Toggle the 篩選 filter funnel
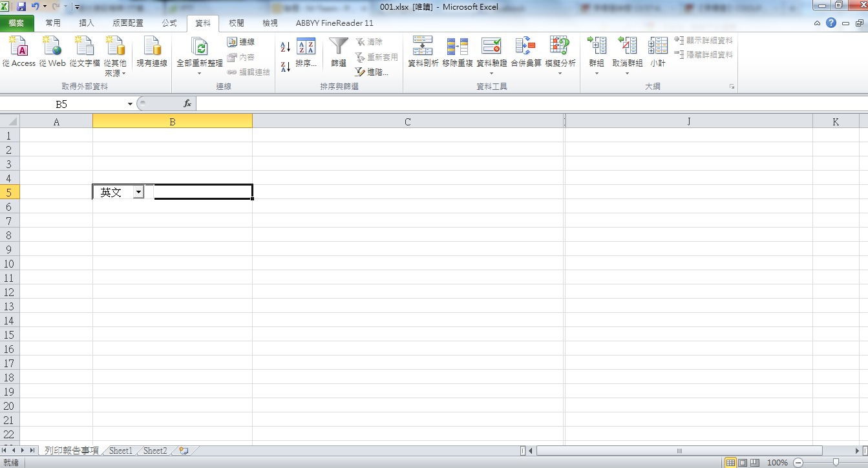This screenshot has height=468, width=868. tap(339, 52)
